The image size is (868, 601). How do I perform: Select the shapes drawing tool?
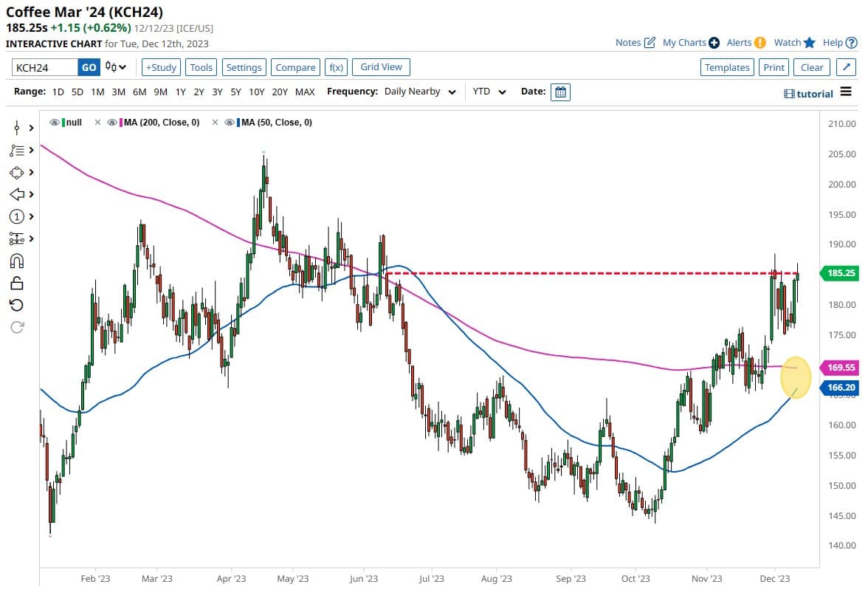pos(16,172)
